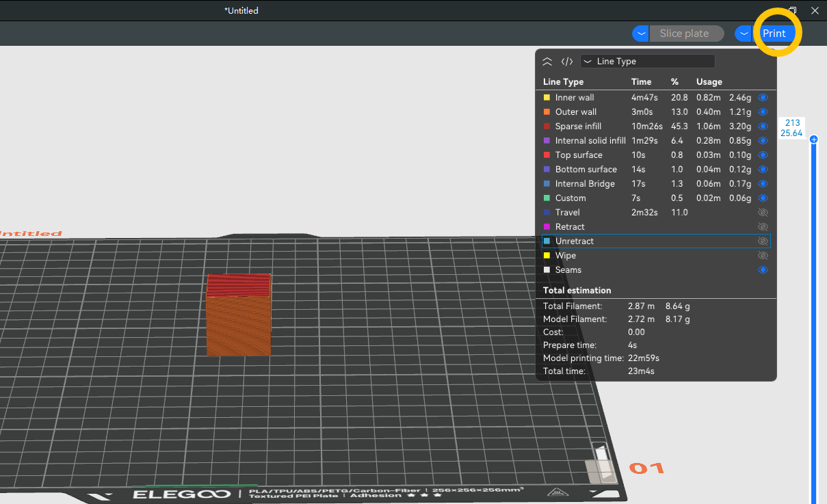
Task: Hide Sparse infill lines via eye icon
Action: click(763, 127)
